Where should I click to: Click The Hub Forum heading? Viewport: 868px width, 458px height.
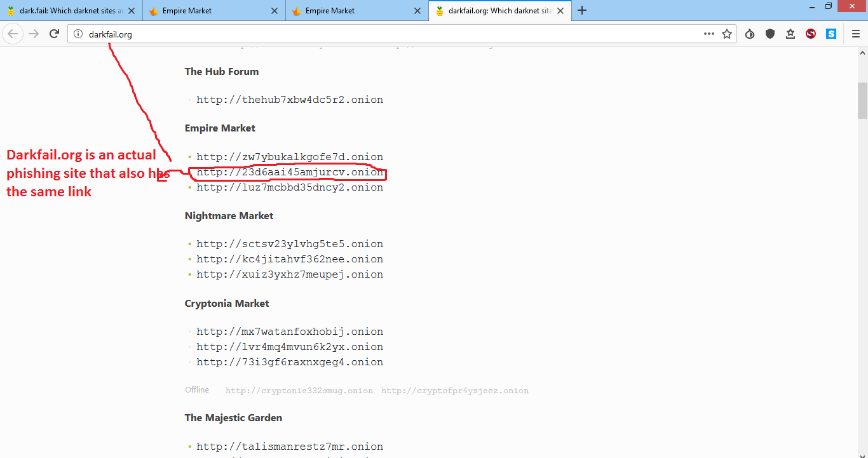click(x=222, y=72)
